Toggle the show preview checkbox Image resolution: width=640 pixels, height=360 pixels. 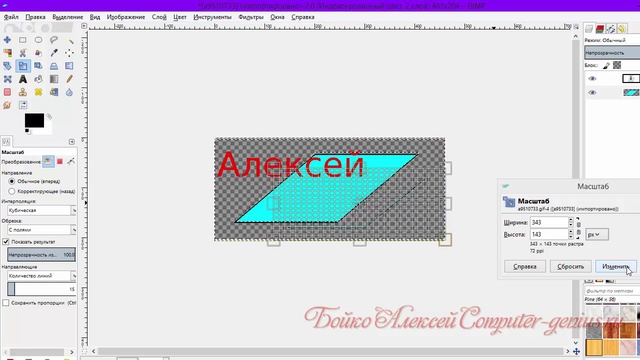6,242
